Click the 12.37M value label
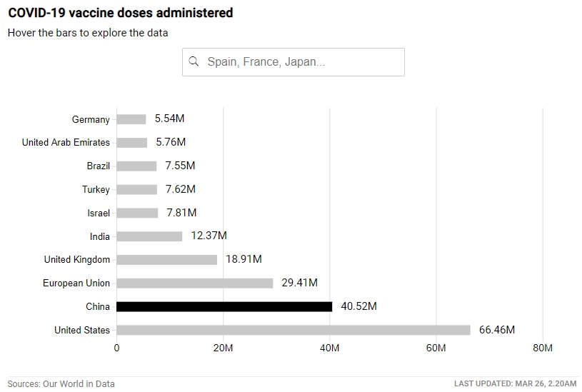The height and width of the screenshot is (392, 582). pos(209,236)
